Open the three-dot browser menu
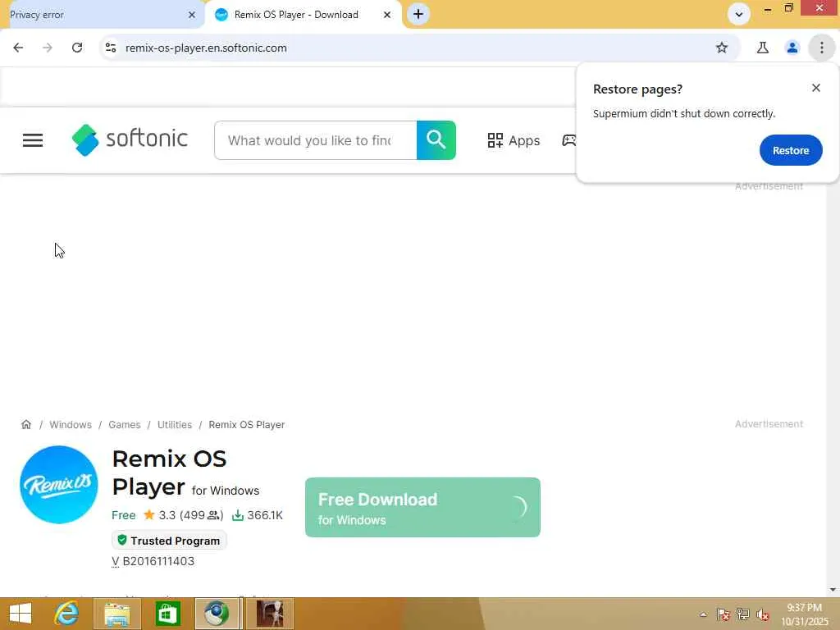This screenshot has width=840, height=630. 821,48
